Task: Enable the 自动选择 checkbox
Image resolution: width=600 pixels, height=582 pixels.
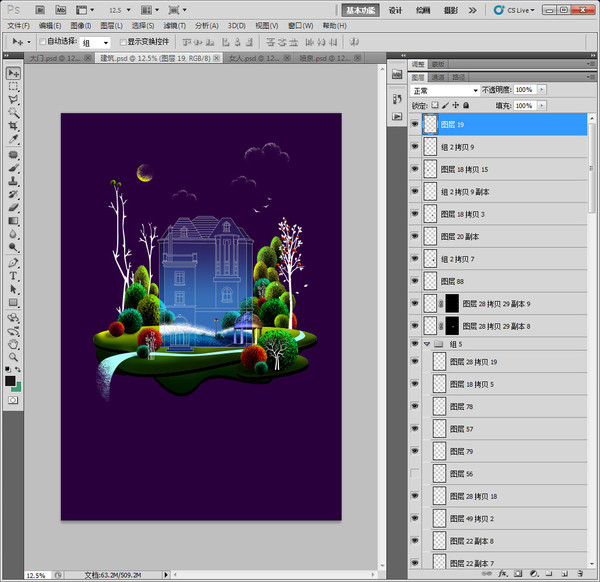Action: click(43, 41)
